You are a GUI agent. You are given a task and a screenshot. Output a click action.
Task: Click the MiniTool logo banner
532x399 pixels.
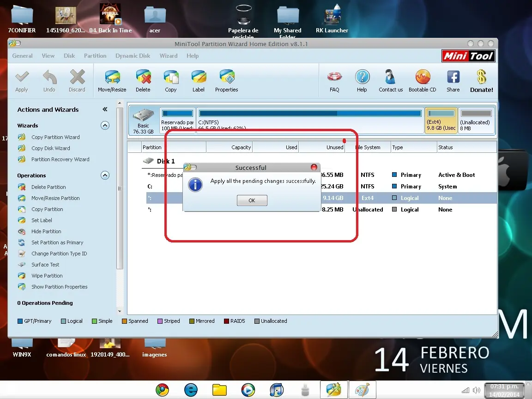(468, 56)
